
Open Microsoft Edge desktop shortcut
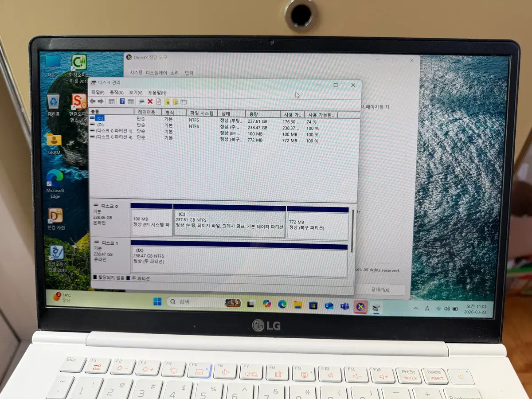55,184
